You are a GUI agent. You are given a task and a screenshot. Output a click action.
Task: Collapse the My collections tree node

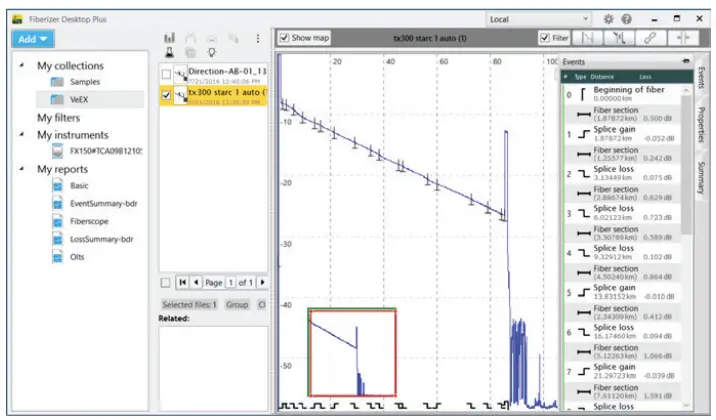(x=21, y=65)
